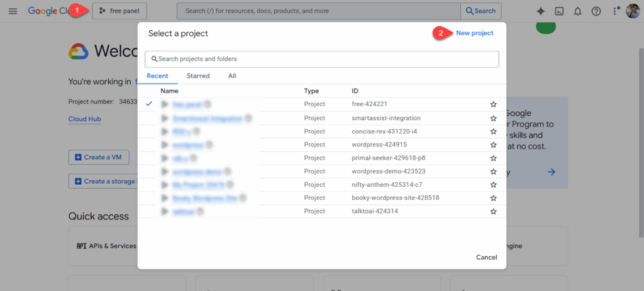
Task: Click the New project link
Action: 474,33
